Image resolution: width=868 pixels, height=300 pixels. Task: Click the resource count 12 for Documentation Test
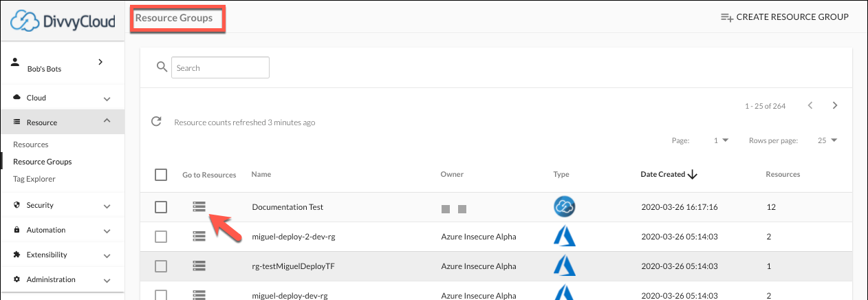coord(770,207)
